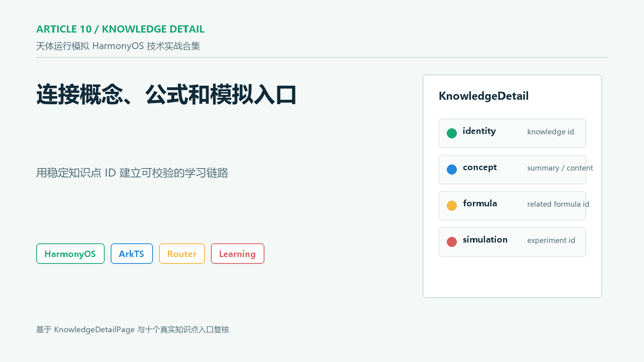Image resolution: width=644 pixels, height=362 pixels.
Task: Click the 'experiment id' value
Action: pyautogui.click(x=551, y=241)
